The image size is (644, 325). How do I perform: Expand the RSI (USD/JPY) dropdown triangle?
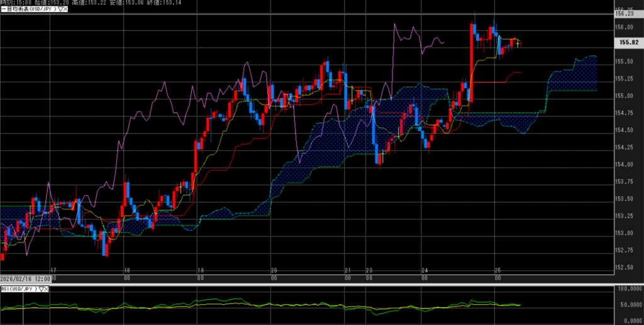pos(41,289)
